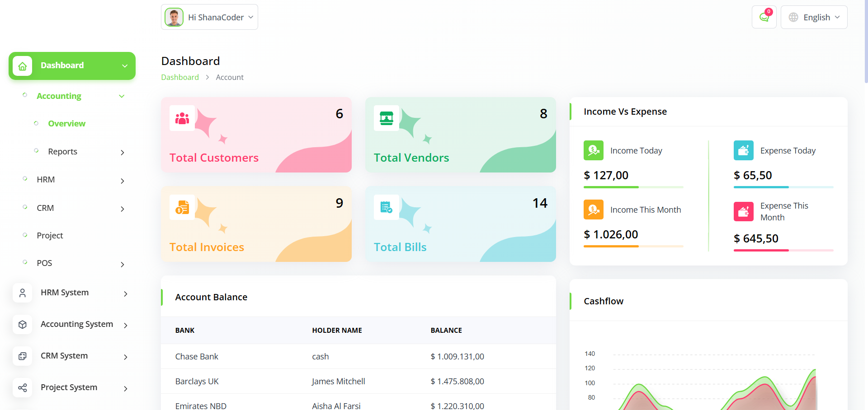Click the Project System share icon

[22, 388]
